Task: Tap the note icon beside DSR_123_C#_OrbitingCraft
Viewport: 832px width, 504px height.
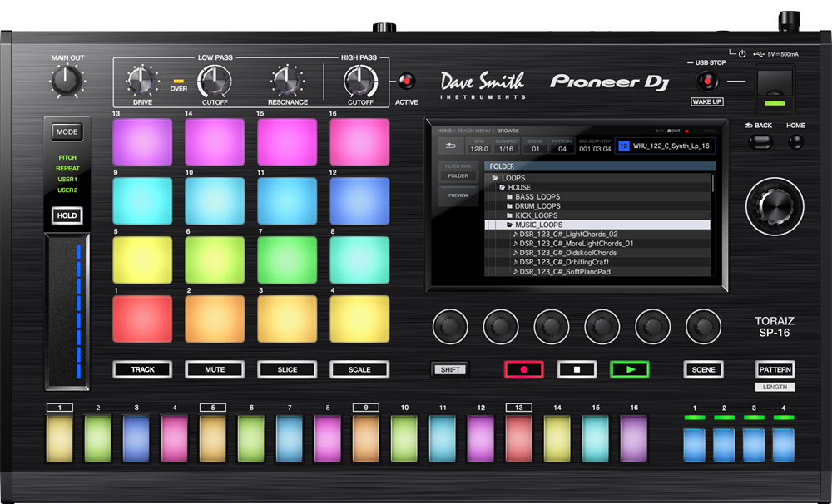Action: pos(515,262)
